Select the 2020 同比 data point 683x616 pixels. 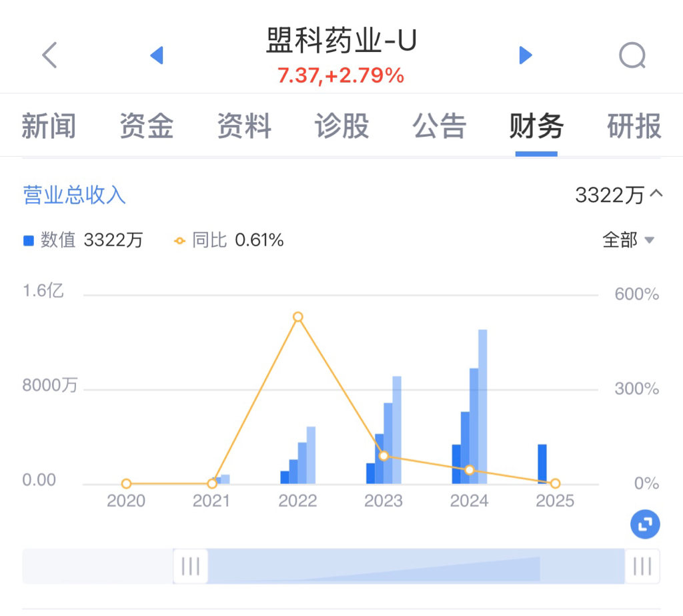point(126,483)
